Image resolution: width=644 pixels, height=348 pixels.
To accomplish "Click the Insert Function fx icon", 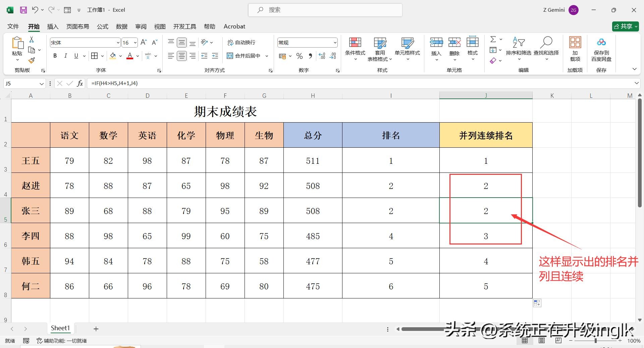I will click(x=80, y=83).
